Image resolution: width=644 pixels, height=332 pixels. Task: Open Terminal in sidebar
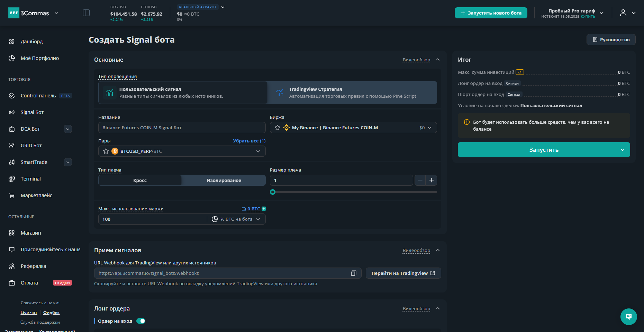click(31, 179)
